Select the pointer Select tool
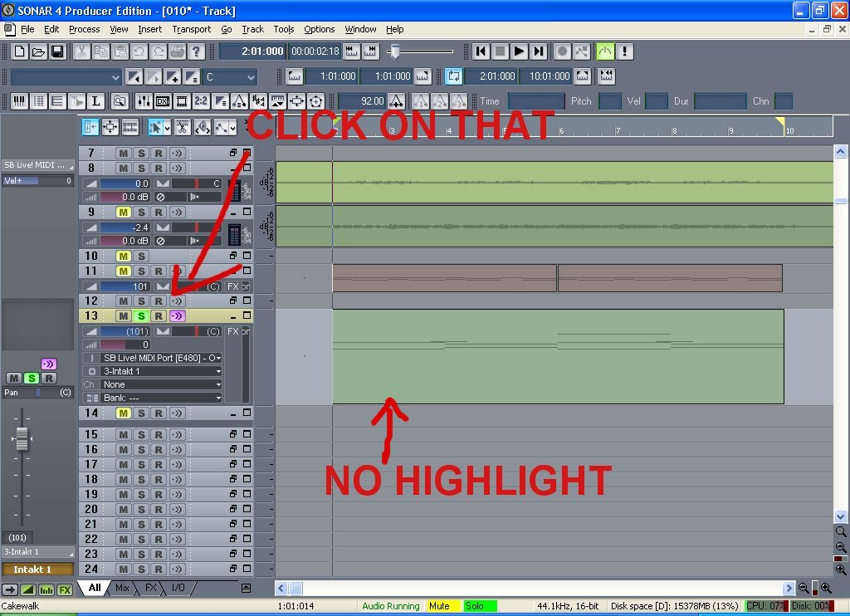 point(156,127)
